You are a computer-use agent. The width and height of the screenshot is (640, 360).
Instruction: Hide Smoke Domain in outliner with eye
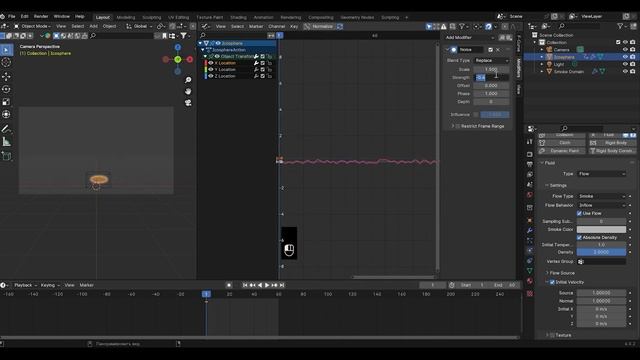pos(625,72)
